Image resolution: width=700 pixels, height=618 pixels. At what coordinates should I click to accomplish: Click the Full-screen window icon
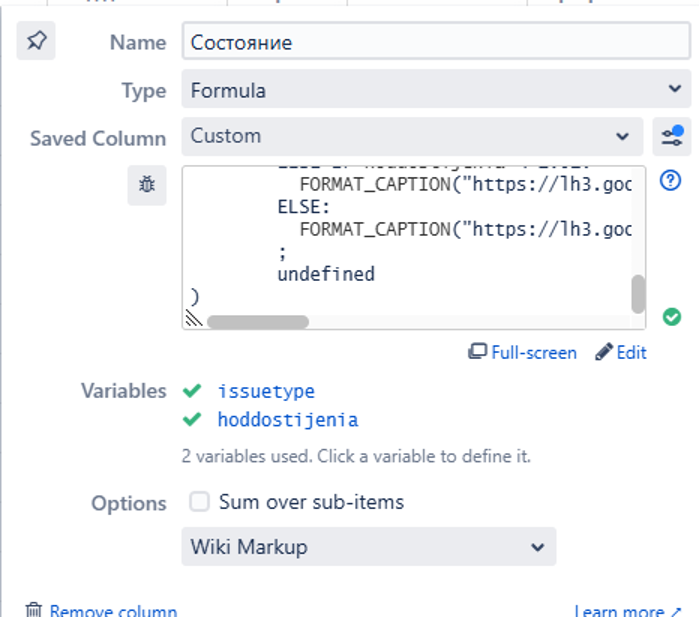pyautogui.click(x=477, y=352)
